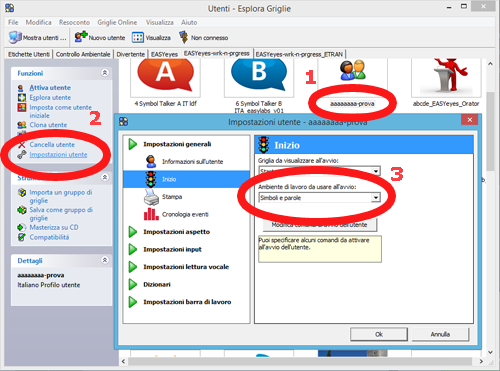Screen dimensions: 500x371
Task: Click the Masterizza su CD icon
Action: click(x=22, y=227)
